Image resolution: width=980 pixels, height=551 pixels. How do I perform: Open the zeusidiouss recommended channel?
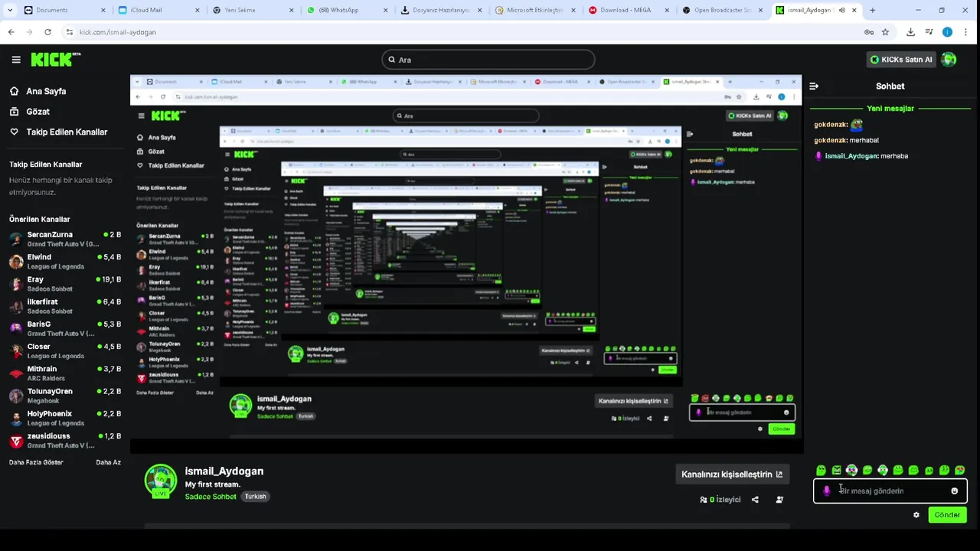65,441
